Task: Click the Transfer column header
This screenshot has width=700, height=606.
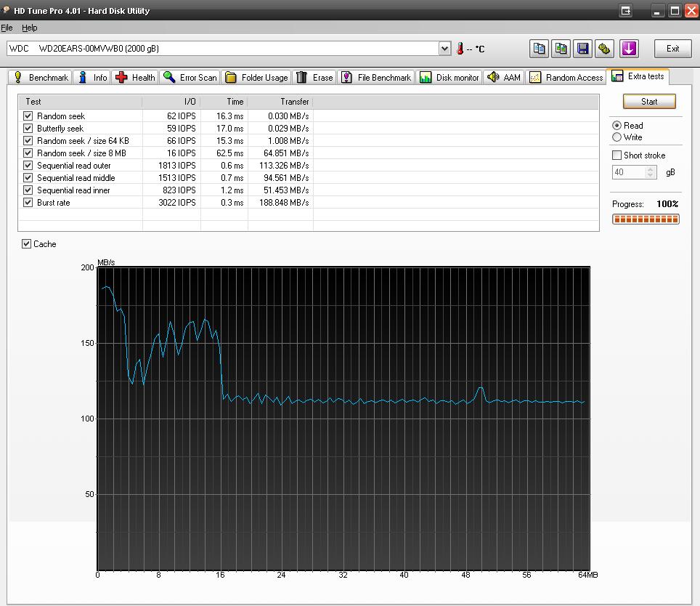Action: pyautogui.click(x=280, y=102)
